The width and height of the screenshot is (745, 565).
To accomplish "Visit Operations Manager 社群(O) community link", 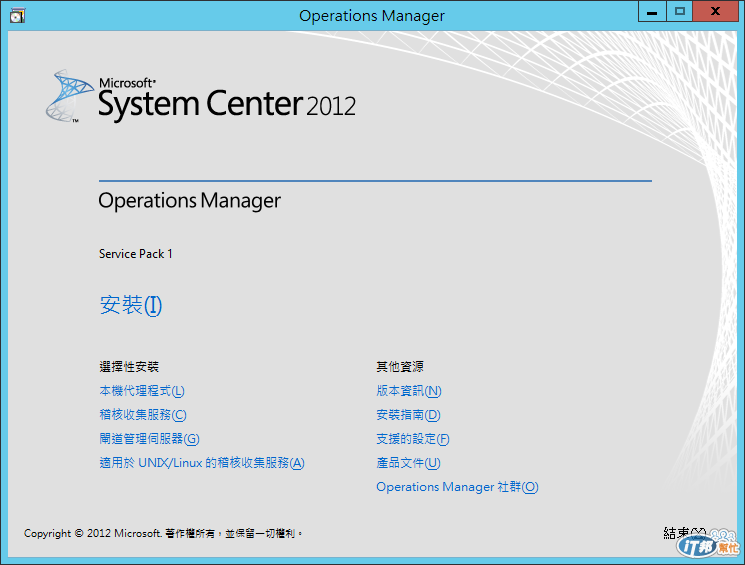I will pos(457,487).
